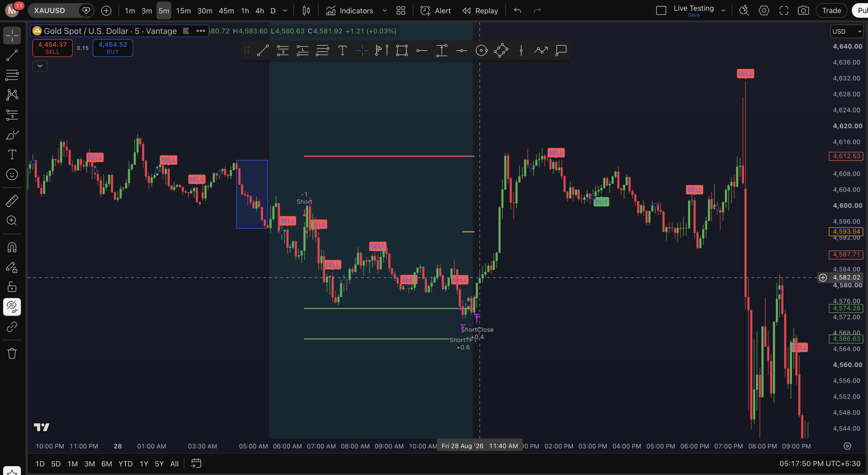The image size is (868, 475).
Task: Switch to 1m timeframe
Action: (x=130, y=11)
